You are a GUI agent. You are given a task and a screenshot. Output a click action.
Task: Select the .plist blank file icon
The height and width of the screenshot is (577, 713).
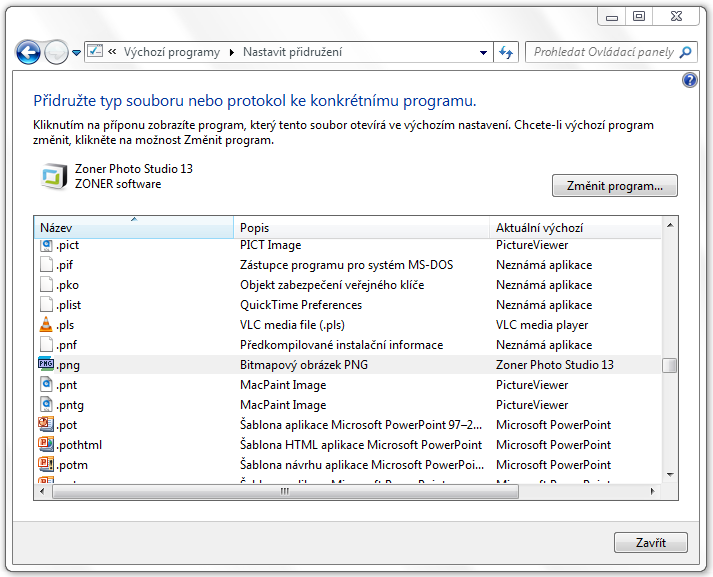click(46, 305)
